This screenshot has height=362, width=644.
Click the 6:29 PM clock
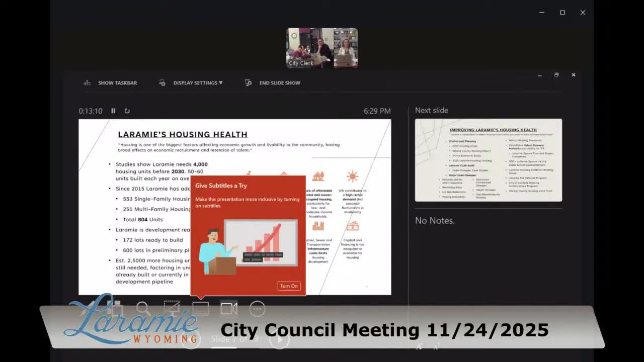point(377,111)
